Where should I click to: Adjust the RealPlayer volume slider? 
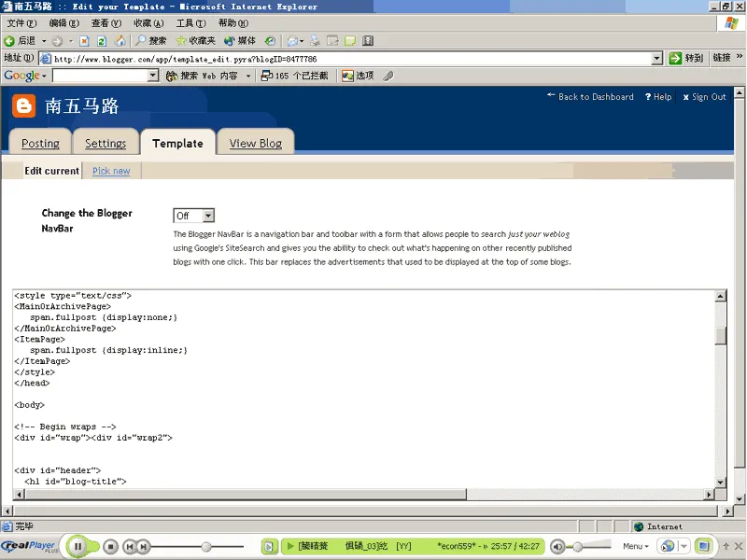[x=579, y=546]
